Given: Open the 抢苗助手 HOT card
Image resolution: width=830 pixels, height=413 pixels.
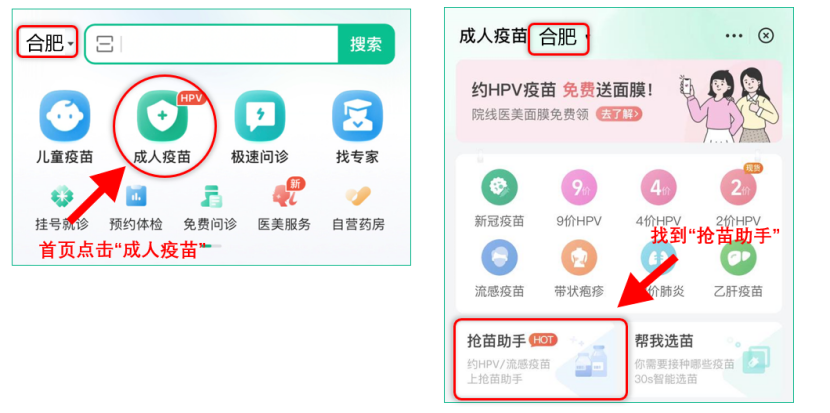Looking at the screenshot, I should point(540,359).
